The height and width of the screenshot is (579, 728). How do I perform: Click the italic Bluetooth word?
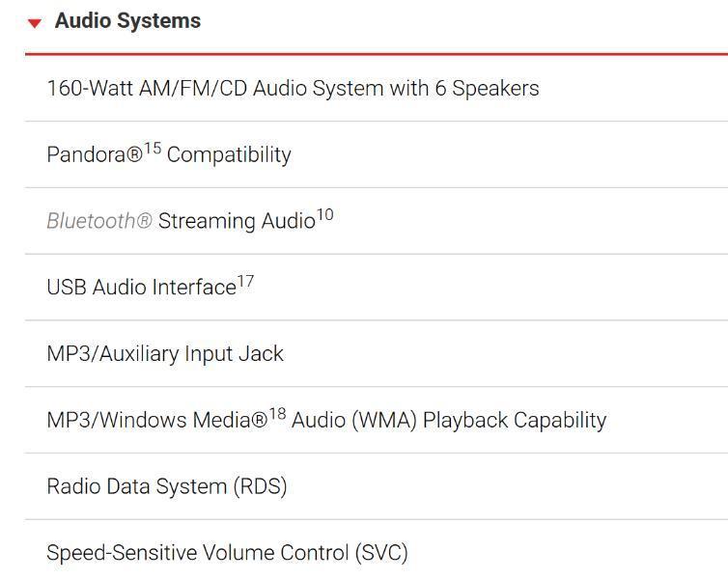(98, 222)
